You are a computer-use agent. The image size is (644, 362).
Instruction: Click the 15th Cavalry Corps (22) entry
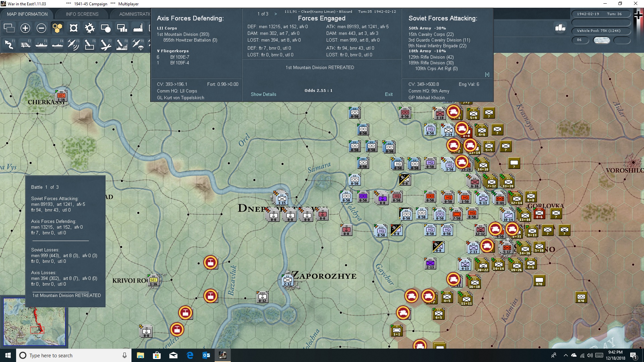tap(431, 35)
